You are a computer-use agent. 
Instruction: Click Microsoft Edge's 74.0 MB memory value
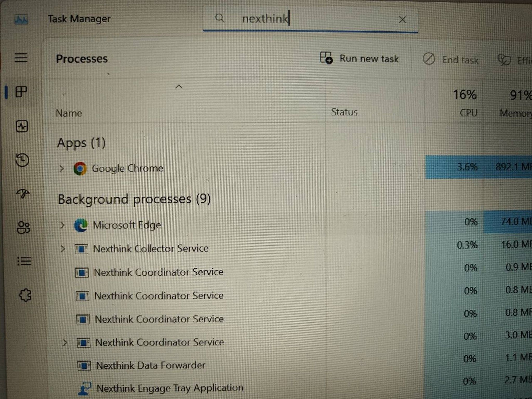point(516,222)
